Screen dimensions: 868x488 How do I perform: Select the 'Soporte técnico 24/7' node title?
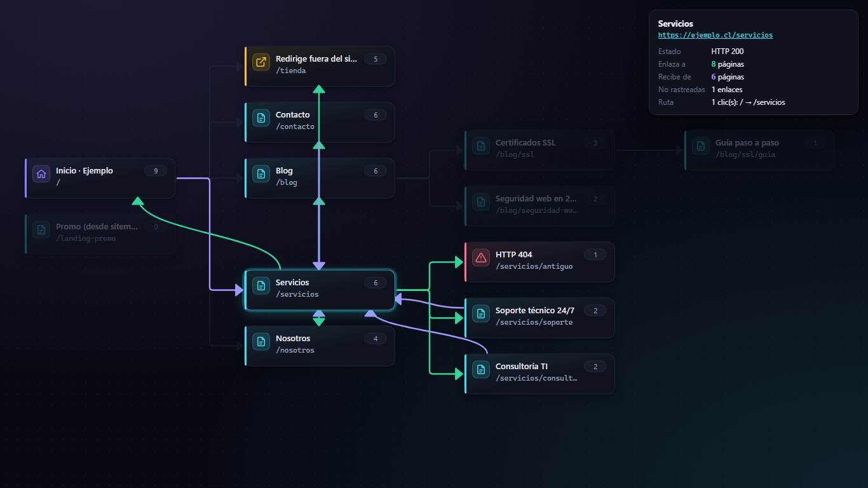click(535, 311)
